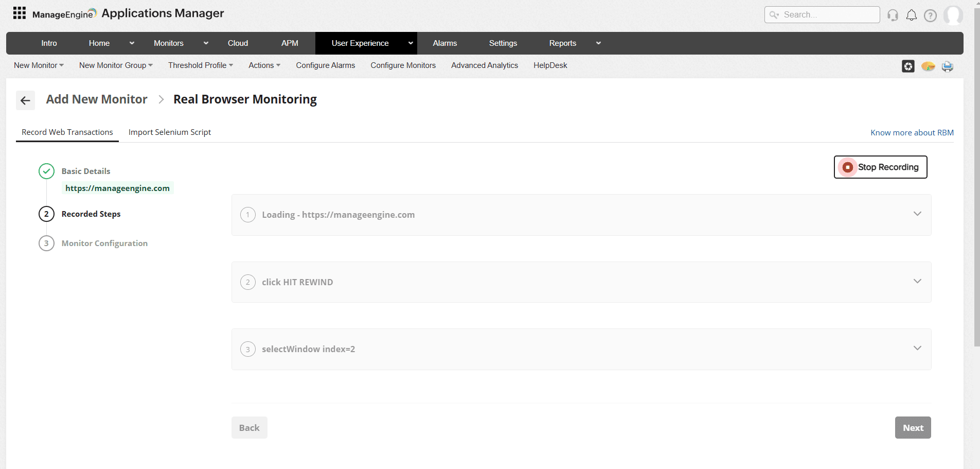980x469 pixels.
Task: Open the User Experience dropdown arrow
Action: tap(411, 43)
